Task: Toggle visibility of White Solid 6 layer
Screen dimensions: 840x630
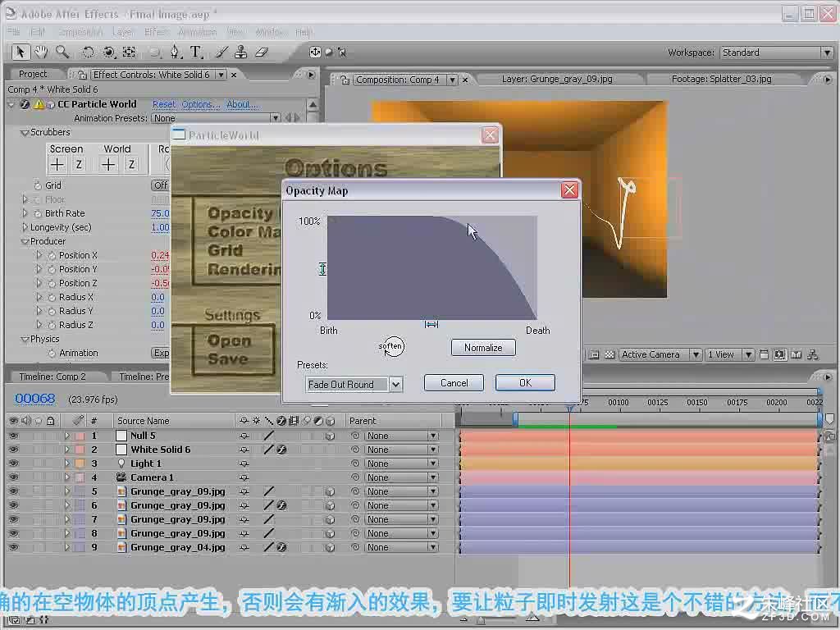Action: (x=13, y=450)
